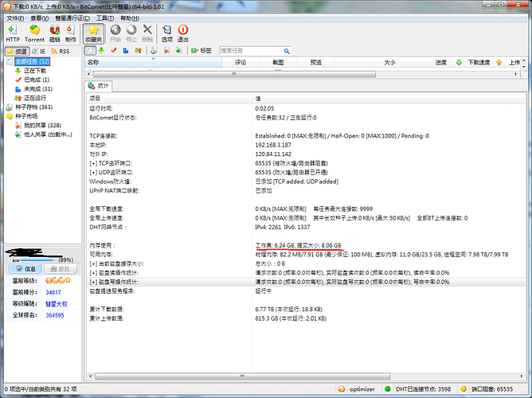The image size is (532, 398).
Task: Select 我的共享 (328) in the tree
Action: coord(42,126)
